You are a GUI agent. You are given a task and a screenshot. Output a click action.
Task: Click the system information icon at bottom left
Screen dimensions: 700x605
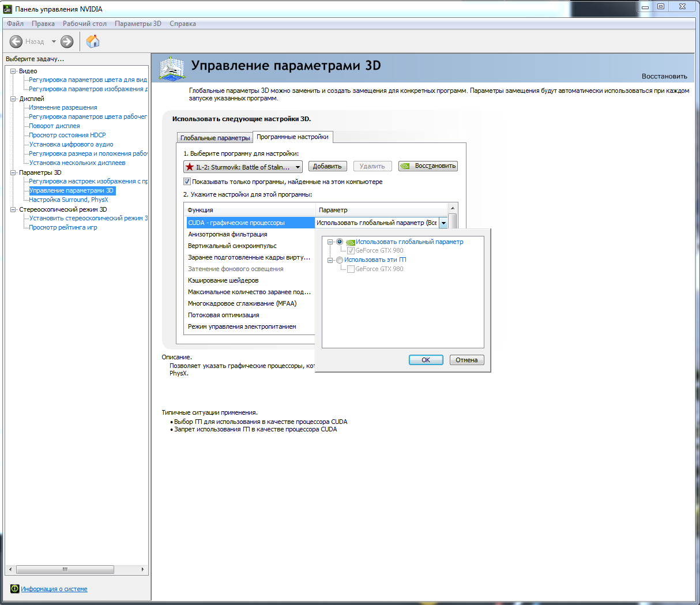[15, 589]
